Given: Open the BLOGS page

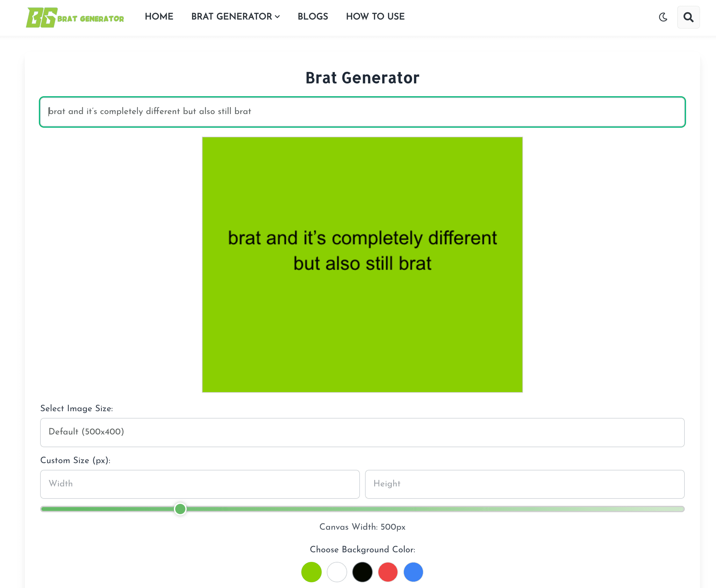Looking at the screenshot, I should [312, 17].
